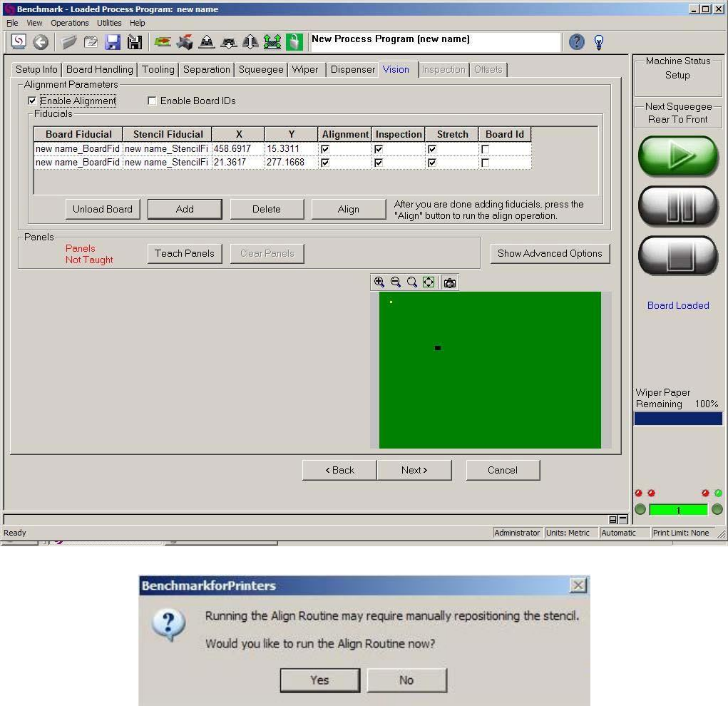This screenshot has width=728, height=706.
Task: Click the Align button
Action: click(x=348, y=209)
